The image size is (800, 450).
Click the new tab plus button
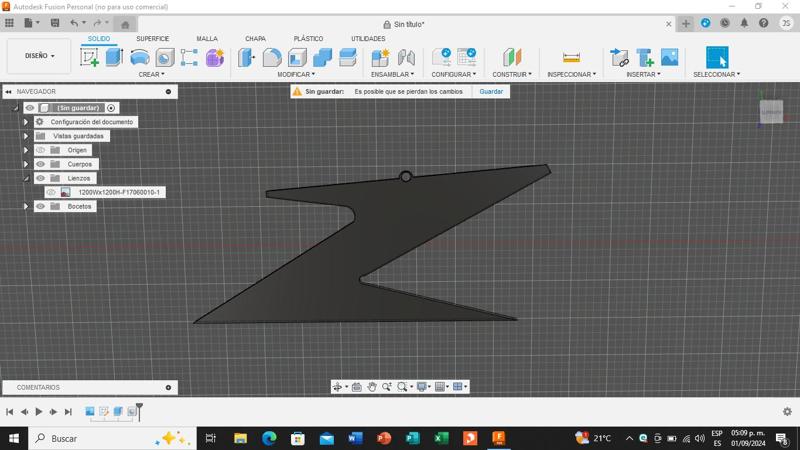[686, 23]
